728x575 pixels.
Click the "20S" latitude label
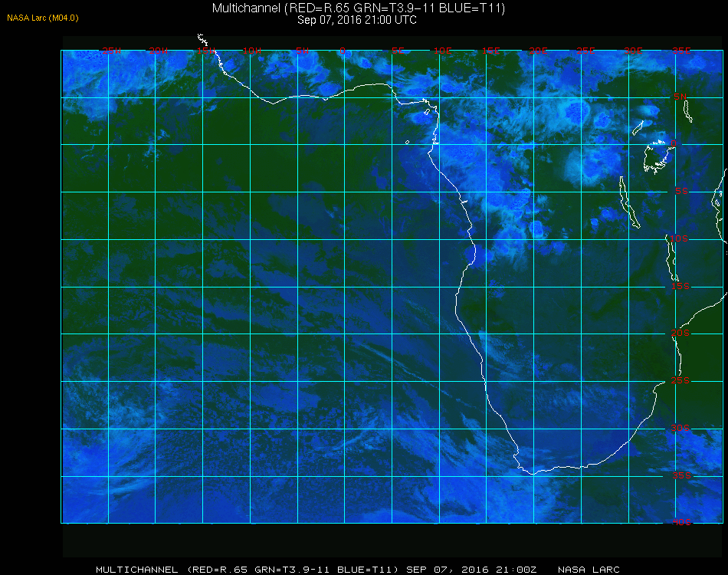(680, 333)
